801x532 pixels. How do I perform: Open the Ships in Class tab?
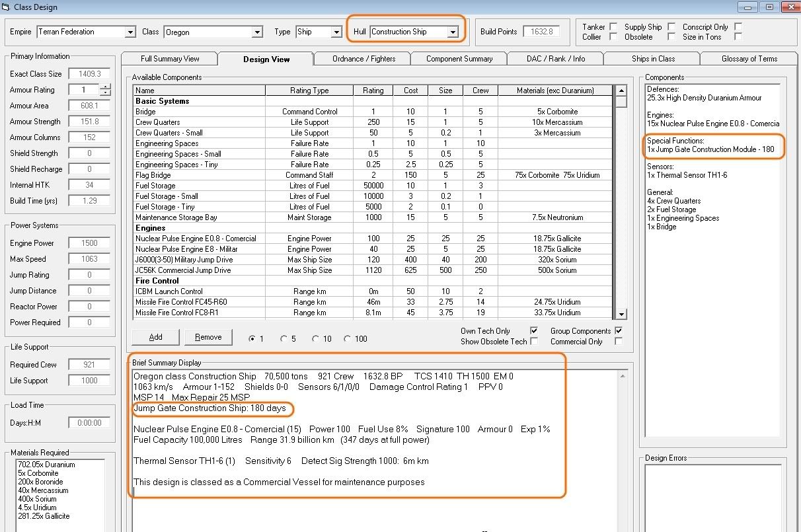[x=653, y=59]
